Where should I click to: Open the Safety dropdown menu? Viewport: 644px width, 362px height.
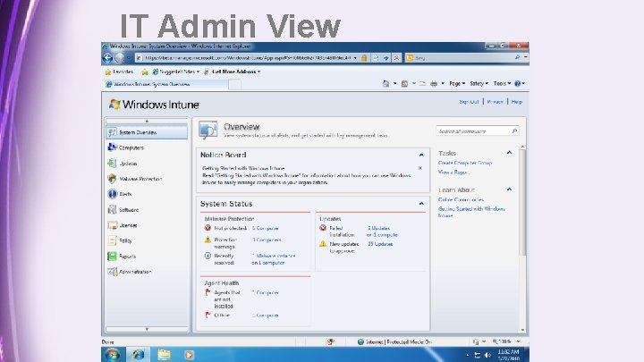tap(479, 84)
